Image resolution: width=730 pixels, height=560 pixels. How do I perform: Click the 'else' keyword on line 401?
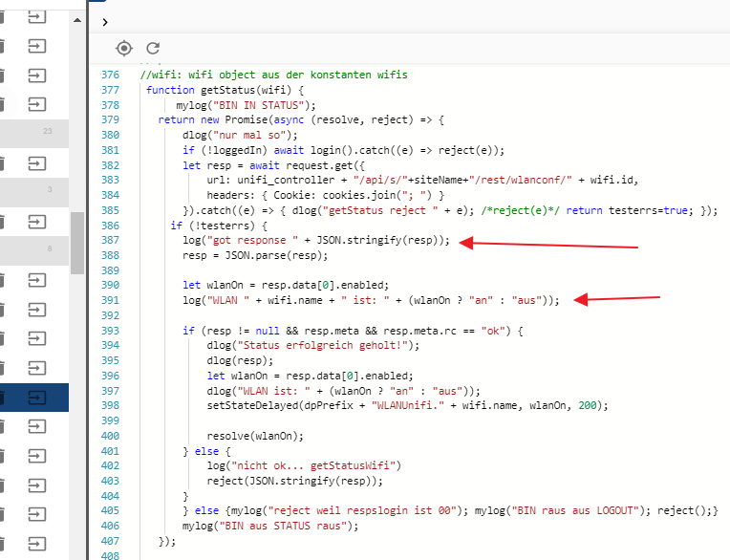tap(206, 452)
